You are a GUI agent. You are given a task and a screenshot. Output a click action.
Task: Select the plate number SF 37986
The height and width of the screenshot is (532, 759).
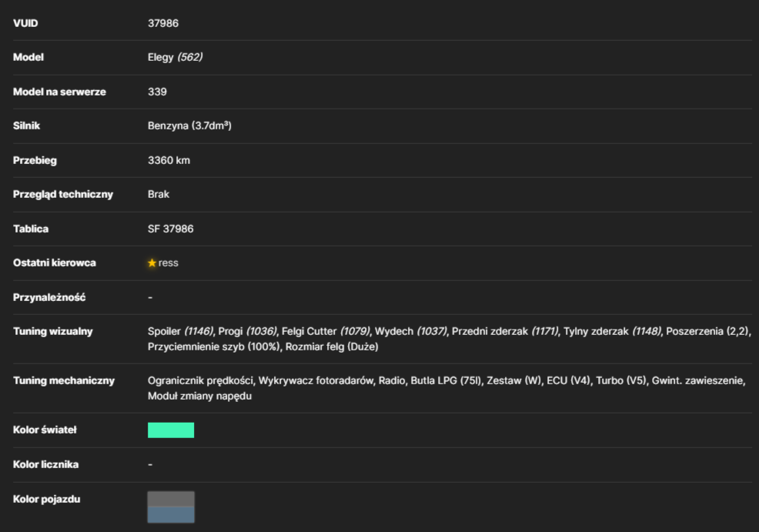point(170,229)
